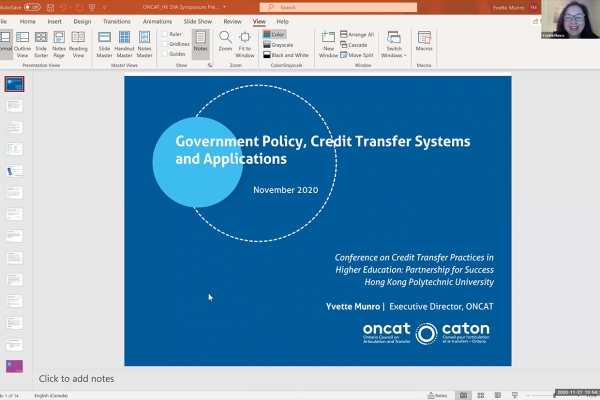
Task: Open a New Window
Action: click(x=328, y=44)
